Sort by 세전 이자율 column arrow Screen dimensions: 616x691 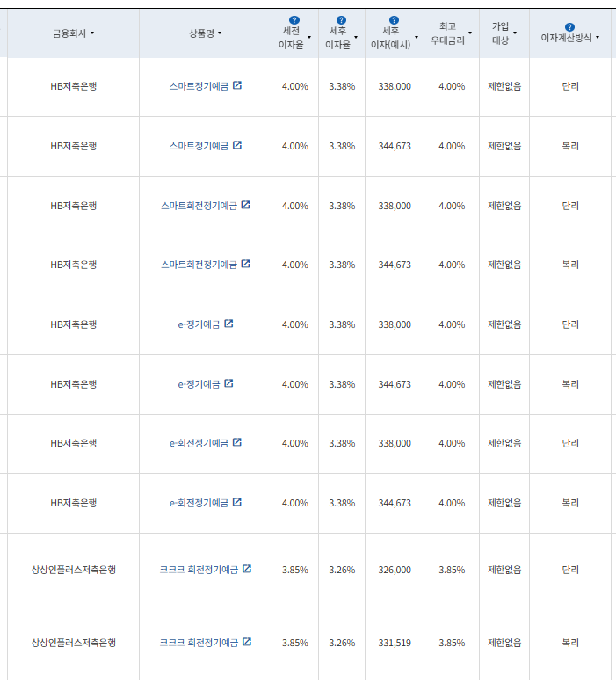[309, 38]
